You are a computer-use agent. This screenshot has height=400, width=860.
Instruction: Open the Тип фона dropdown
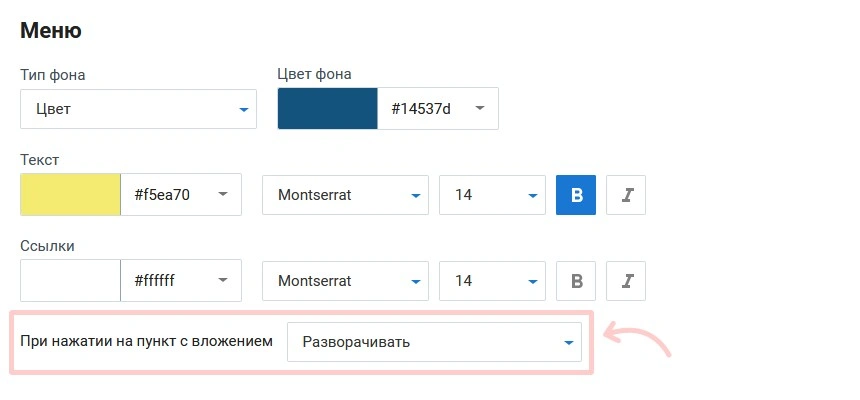pos(138,109)
